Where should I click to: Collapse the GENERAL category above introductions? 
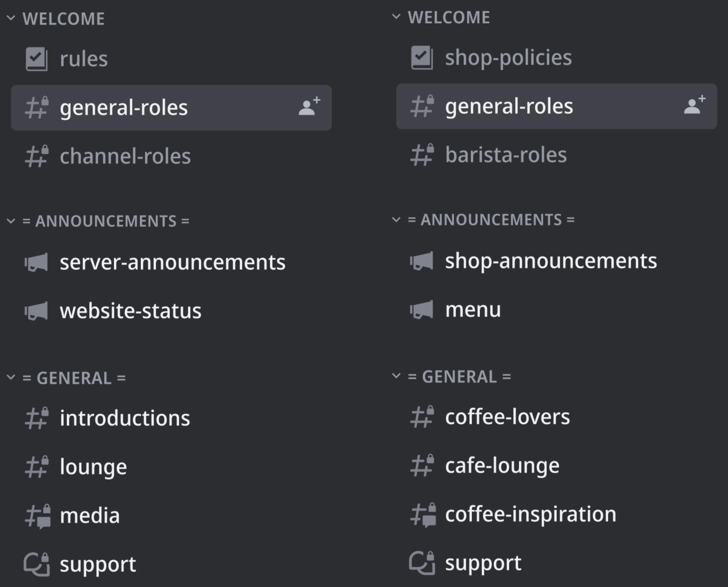[x=11, y=377]
